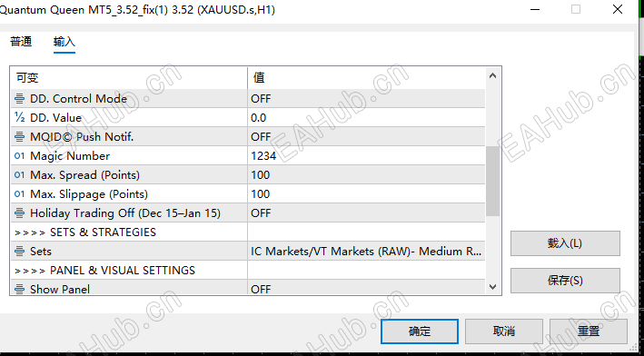Click the scrollbar down arrow
644x356 pixels.
pos(493,287)
